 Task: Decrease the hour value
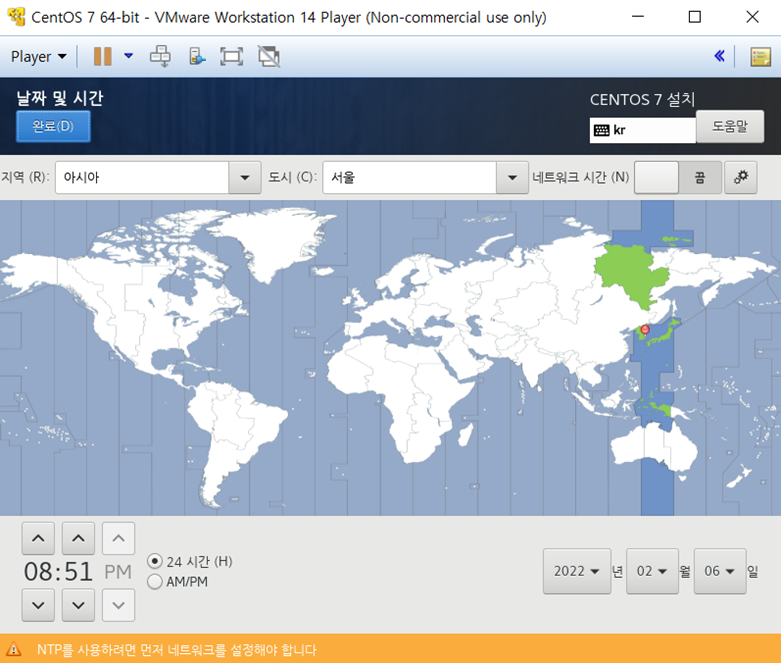[38, 605]
